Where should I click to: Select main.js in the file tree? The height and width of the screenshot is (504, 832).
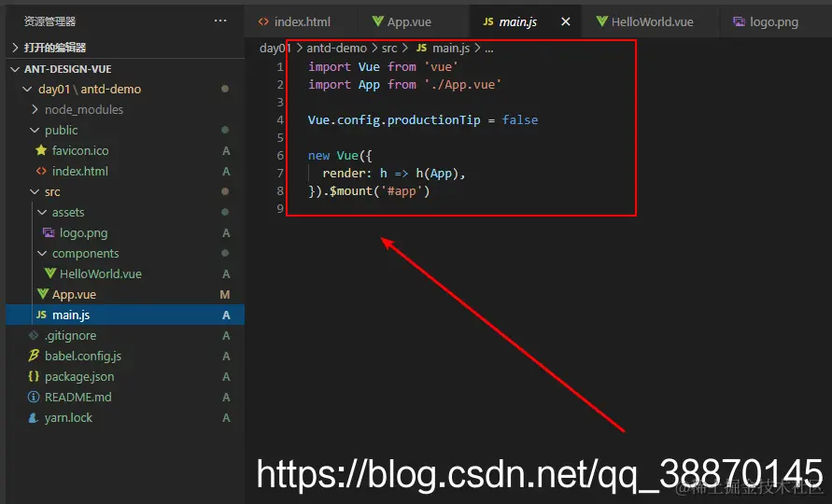(x=125, y=315)
